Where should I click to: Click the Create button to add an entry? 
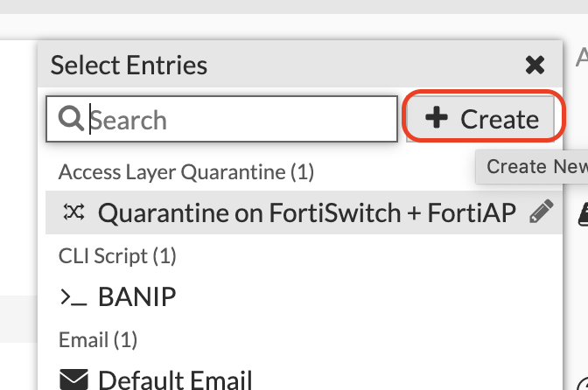[x=480, y=119]
